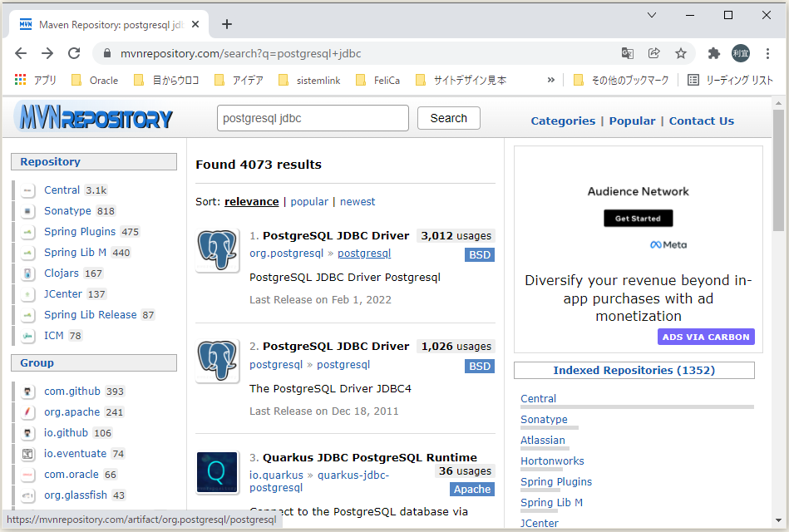Expand hidden bookmarks with the chevron
The width and height of the screenshot is (789, 532).
(x=548, y=80)
